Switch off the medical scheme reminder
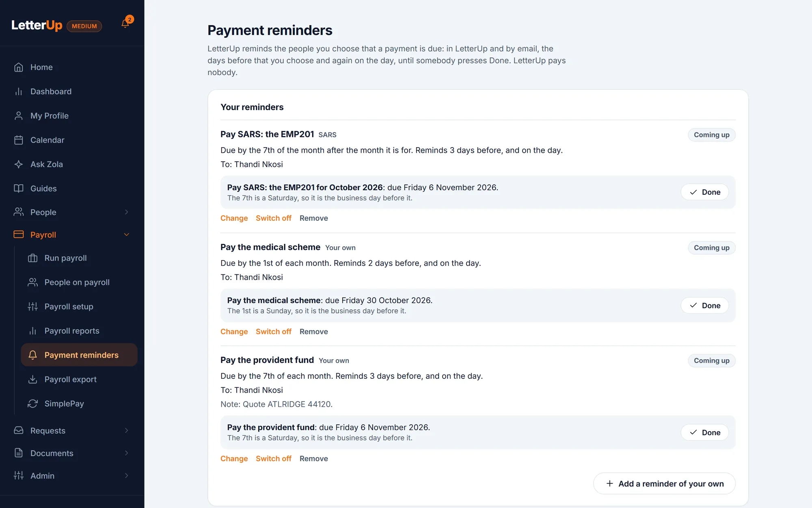The height and width of the screenshot is (508, 812). tap(274, 332)
